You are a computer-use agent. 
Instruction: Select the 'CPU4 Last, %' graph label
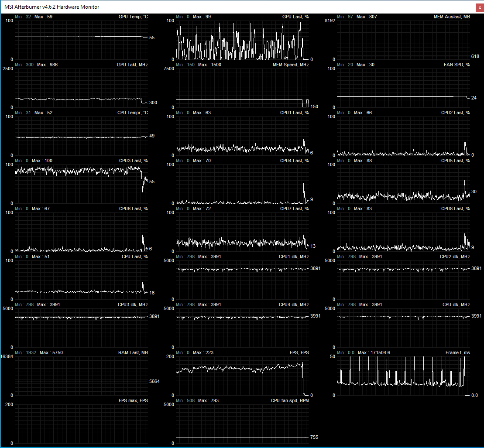point(294,161)
